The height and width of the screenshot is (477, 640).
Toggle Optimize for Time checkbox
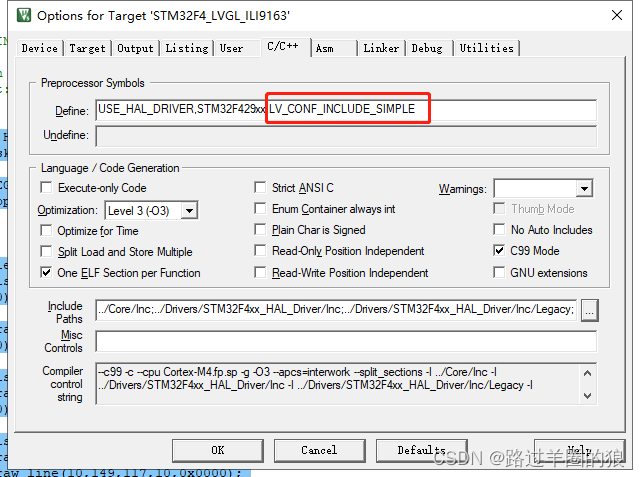47,231
